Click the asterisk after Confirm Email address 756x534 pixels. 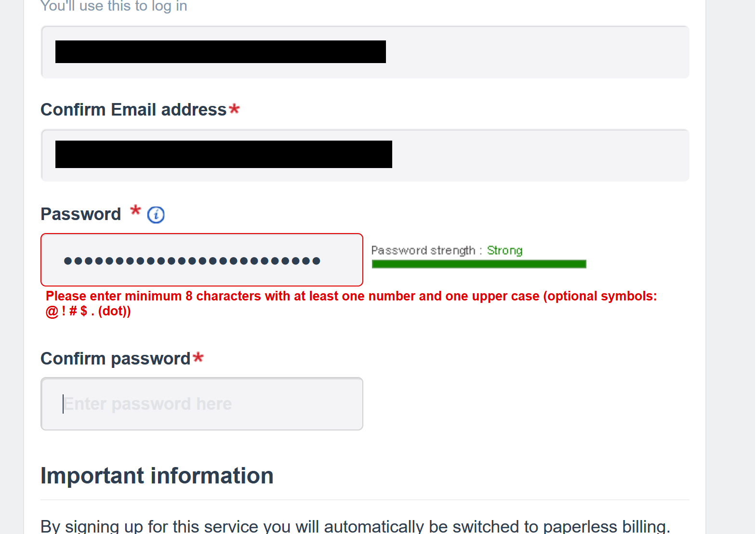click(234, 108)
